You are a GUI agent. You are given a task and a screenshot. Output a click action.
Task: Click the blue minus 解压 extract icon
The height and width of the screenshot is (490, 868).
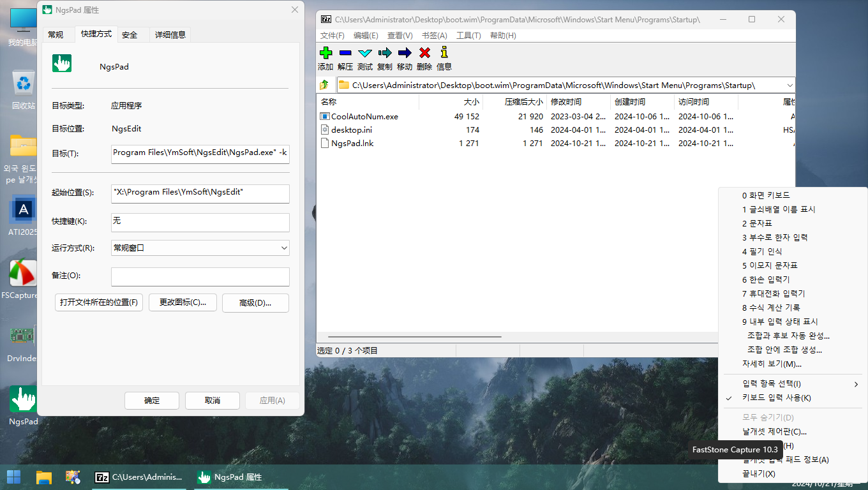pos(345,53)
